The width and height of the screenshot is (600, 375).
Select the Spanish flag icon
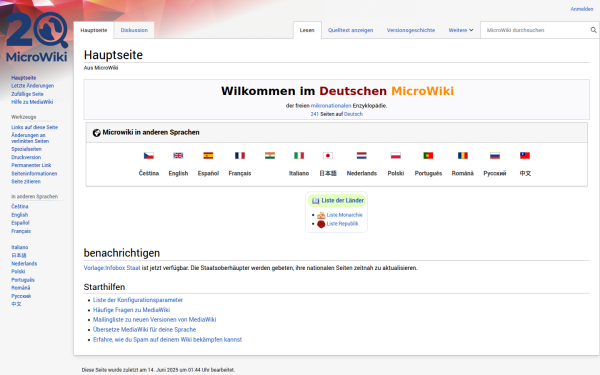(208, 155)
